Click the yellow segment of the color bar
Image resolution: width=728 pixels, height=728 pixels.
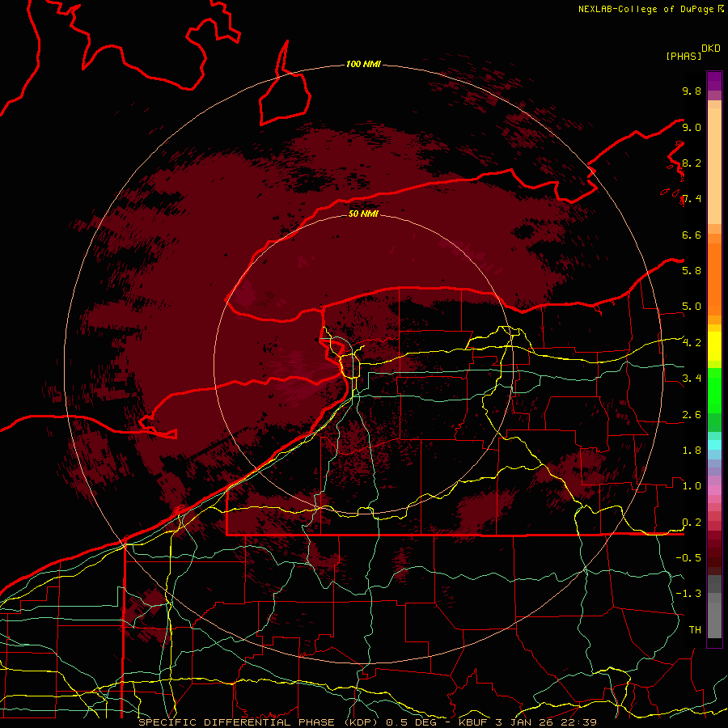pos(714,345)
